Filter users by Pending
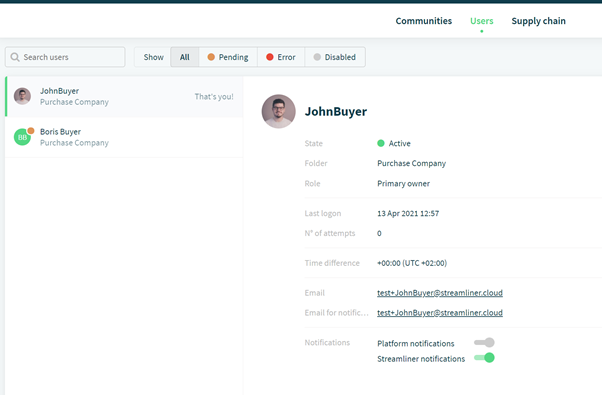602x395 pixels. click(228, 57)
